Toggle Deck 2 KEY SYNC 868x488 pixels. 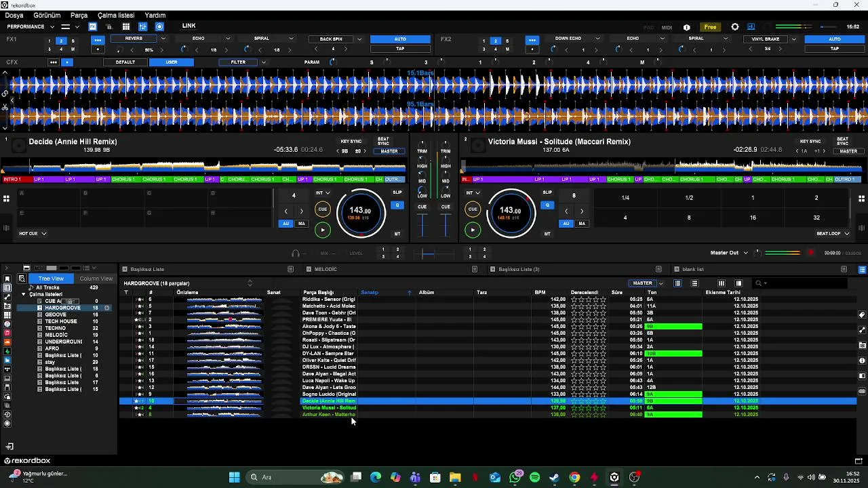coord(810,142)
